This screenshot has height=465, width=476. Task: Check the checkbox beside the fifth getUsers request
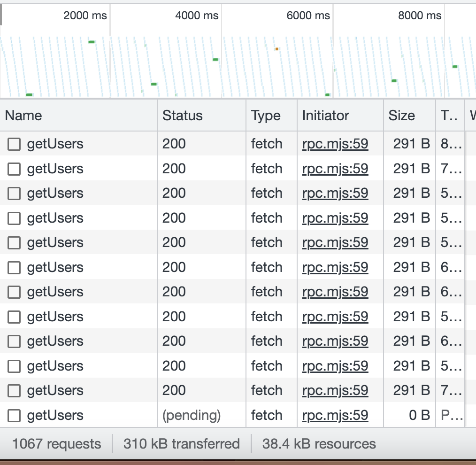coord(14,242)
